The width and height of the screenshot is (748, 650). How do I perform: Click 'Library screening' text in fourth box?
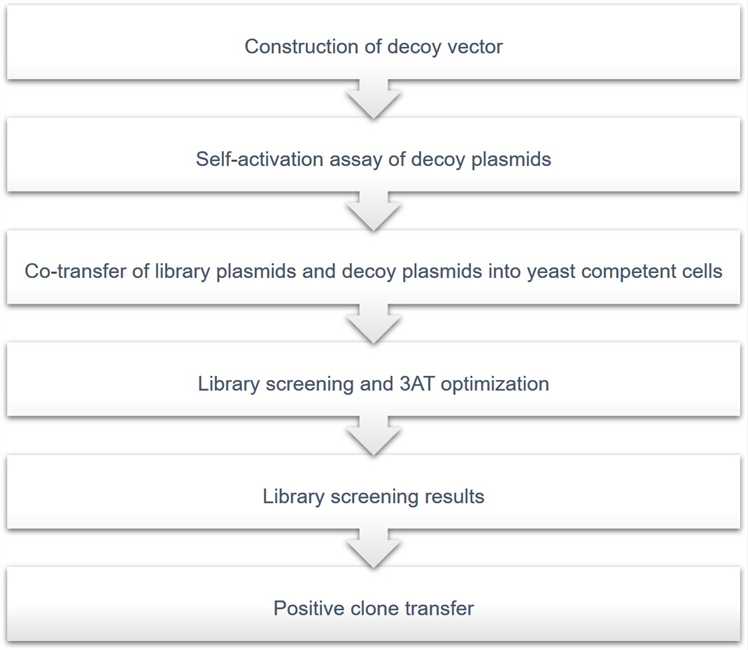point(276,385)
